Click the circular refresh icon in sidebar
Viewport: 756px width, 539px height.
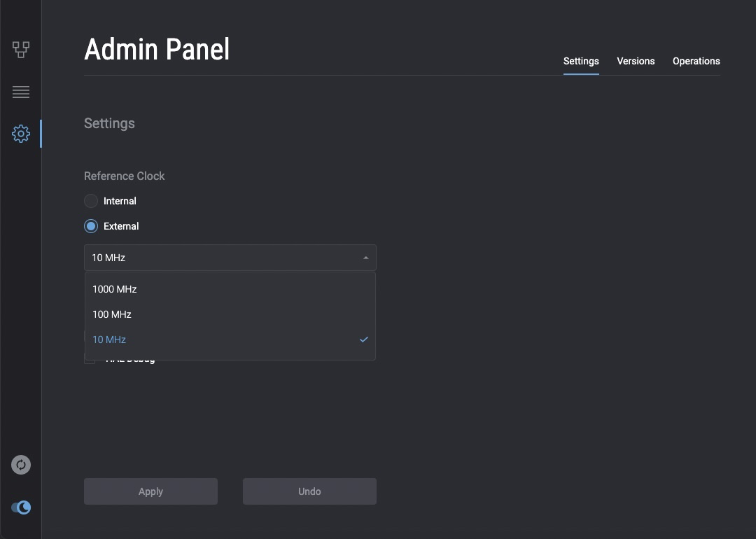pyautogui.click(x=21, y=465)
